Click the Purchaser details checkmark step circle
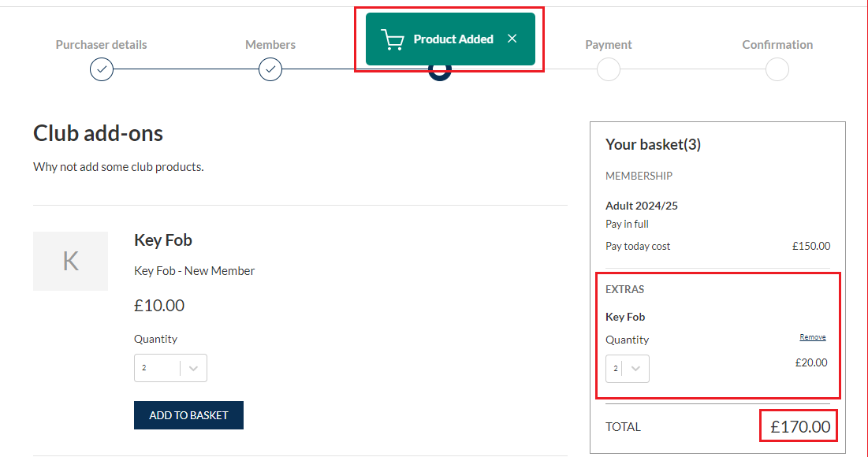This screenshot has width=868, height=457. 101,69
